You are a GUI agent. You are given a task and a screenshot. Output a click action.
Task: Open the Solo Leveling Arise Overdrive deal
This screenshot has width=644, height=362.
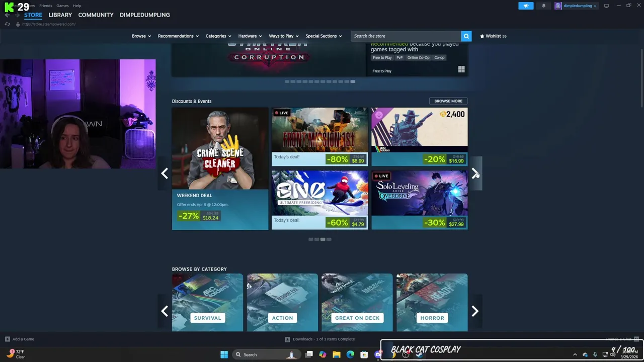point(419,200)
